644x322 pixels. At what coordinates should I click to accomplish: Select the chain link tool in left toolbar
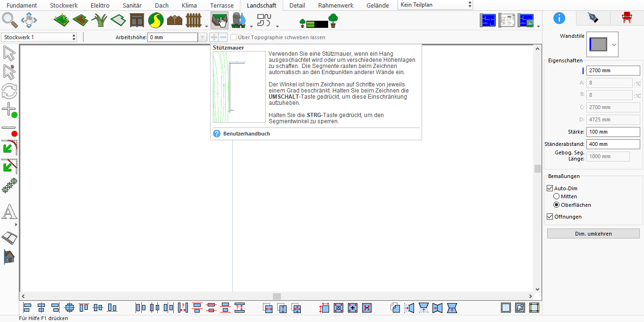point(9,186)
